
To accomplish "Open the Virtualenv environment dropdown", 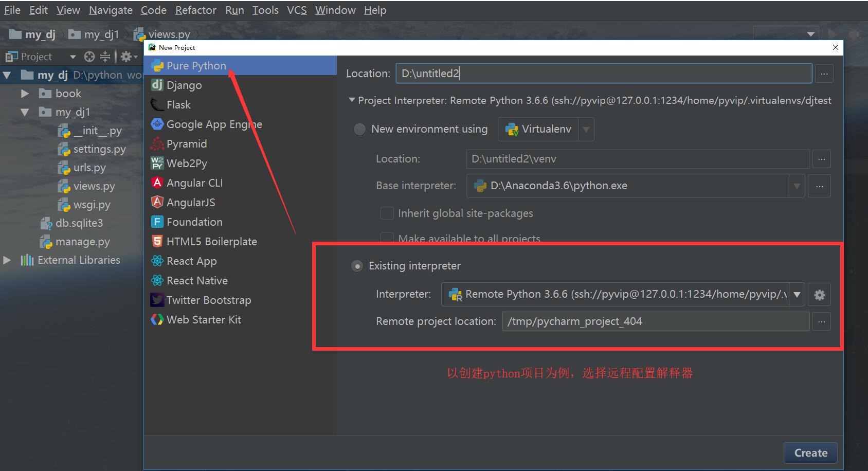I will click(x=586, y=130).
